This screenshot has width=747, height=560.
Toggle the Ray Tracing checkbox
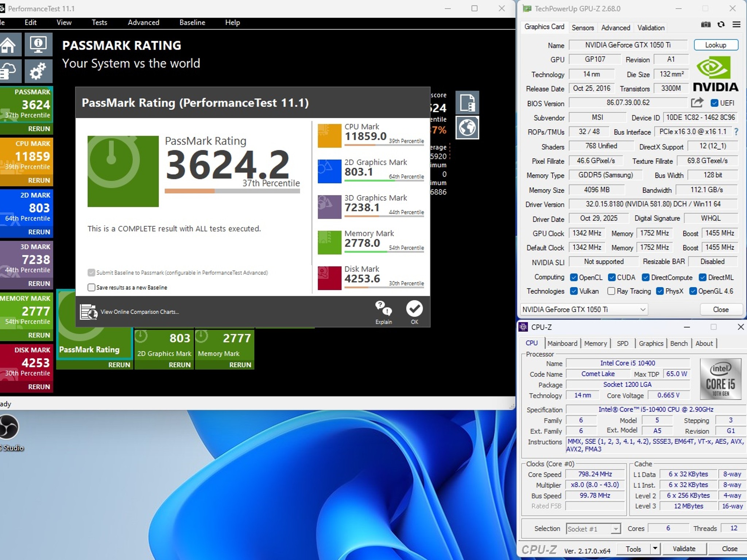pyautogui.click(x=611, y=291)
